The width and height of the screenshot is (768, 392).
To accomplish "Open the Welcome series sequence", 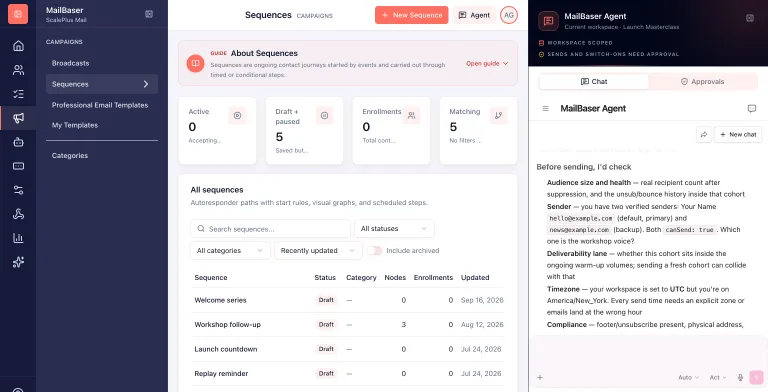I will click(x=220, y=300).
